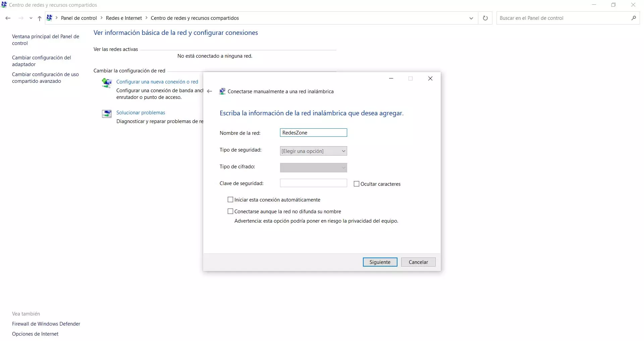The width and height of the screenshot is (644, 341).
Task: Click the new connection setup icon
Action: pos(107,82)
